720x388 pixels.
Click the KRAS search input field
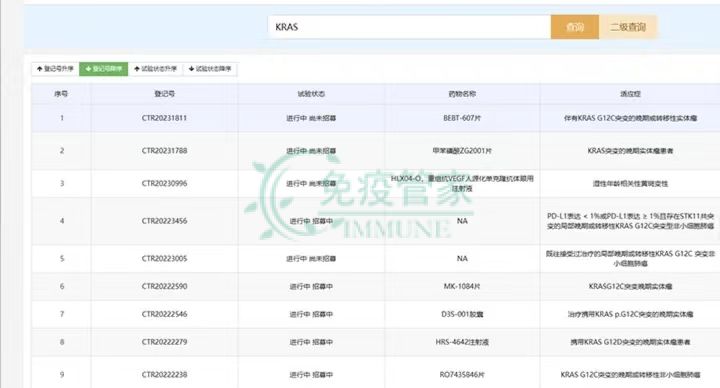pos(409,27)
